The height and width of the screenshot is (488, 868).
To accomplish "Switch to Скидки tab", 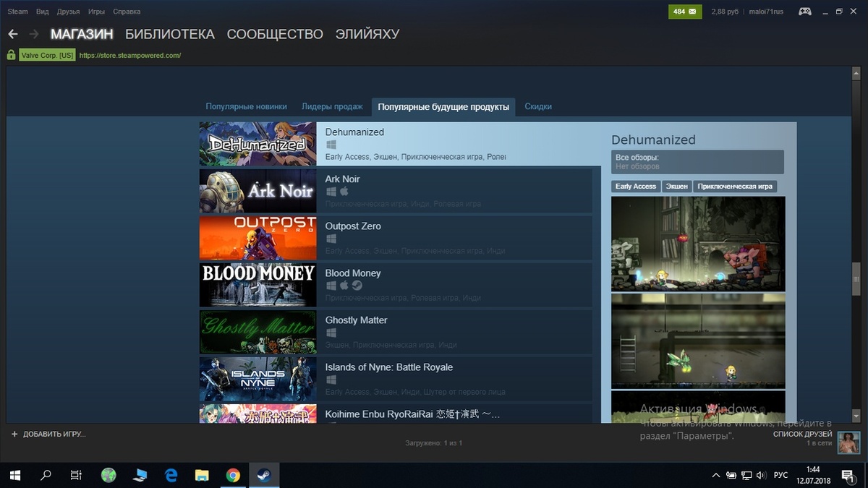I will [538, 106].
